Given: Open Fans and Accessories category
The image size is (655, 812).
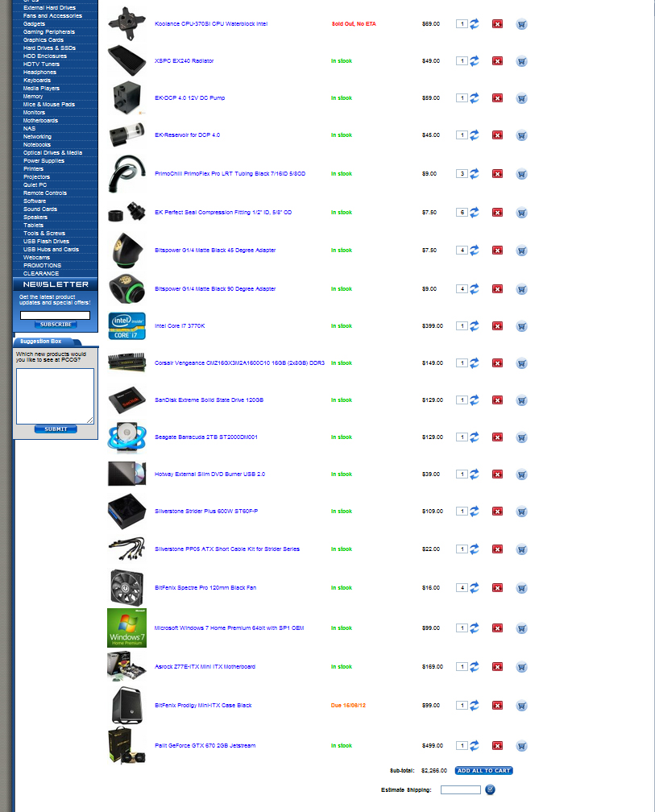Looking at the screenshot, I should click(52, 16).
